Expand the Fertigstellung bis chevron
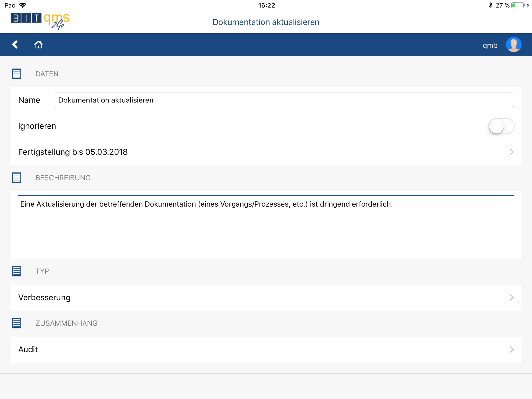The image size is (532, 399). click(511, 152)
